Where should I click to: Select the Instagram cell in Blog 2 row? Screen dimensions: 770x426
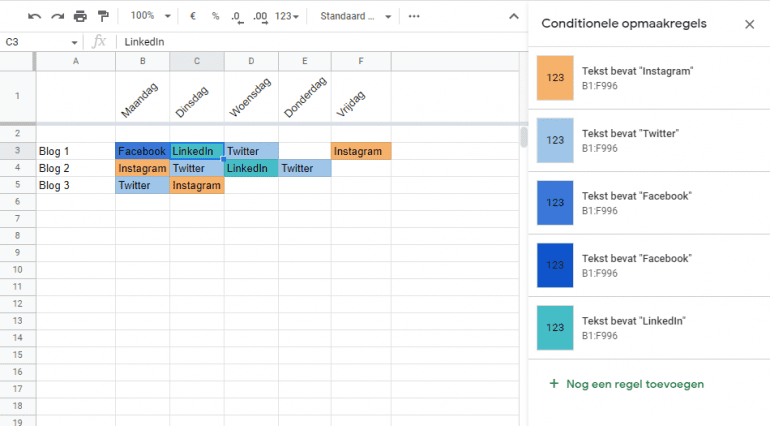click(142, 168)
